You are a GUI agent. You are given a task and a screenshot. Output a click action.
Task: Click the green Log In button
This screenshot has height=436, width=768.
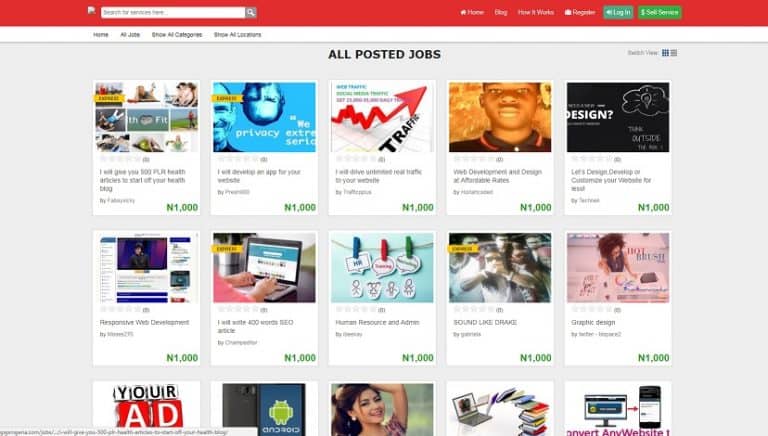point(618,12)
